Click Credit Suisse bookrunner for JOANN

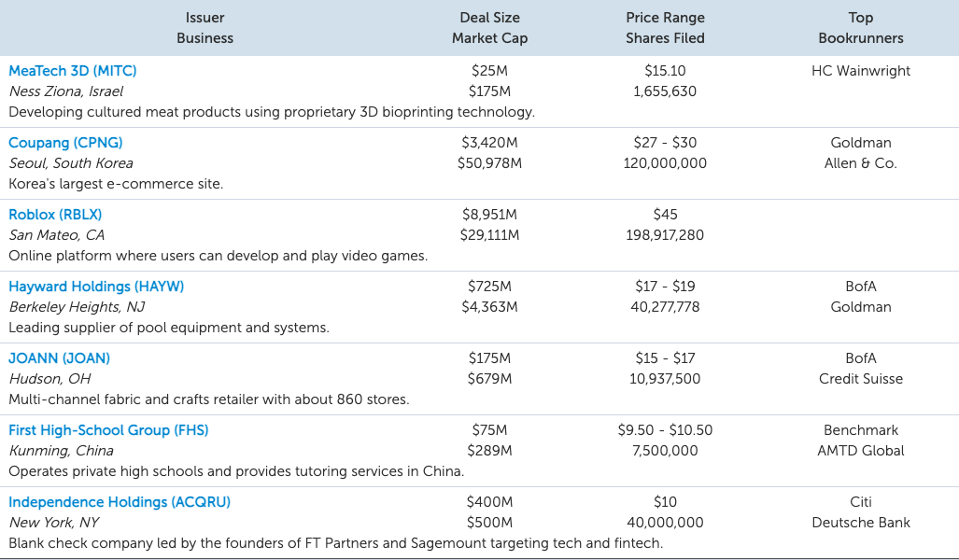point(860,379)
